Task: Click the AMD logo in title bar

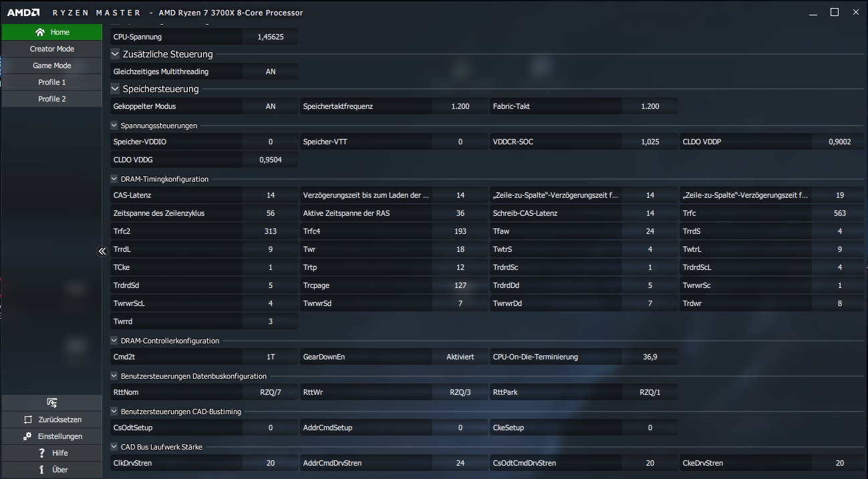Action: click(x=23, y=12)
